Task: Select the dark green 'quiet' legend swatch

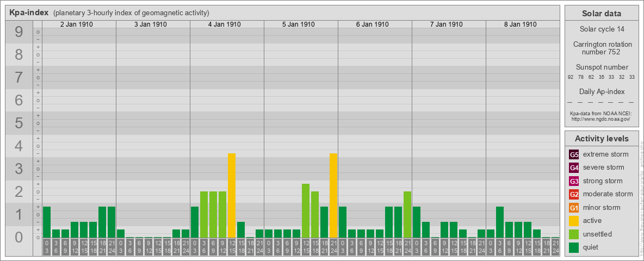Action: [574, 247]
